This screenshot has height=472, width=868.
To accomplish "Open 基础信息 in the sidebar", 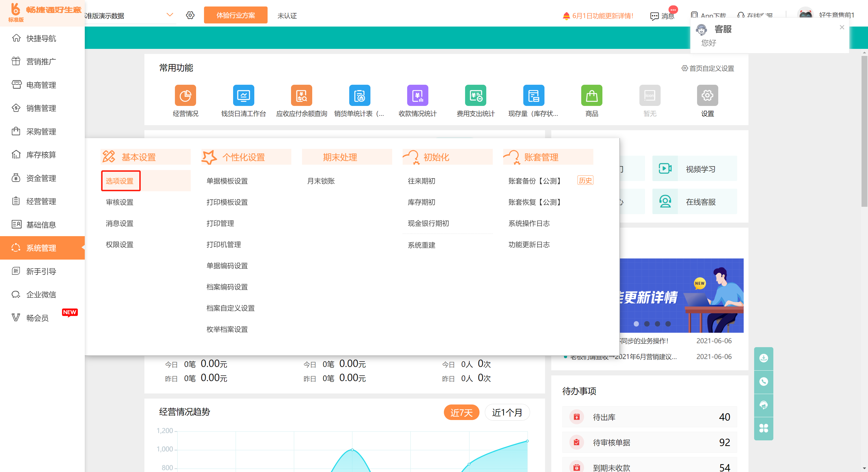I will tap(42, 224).
